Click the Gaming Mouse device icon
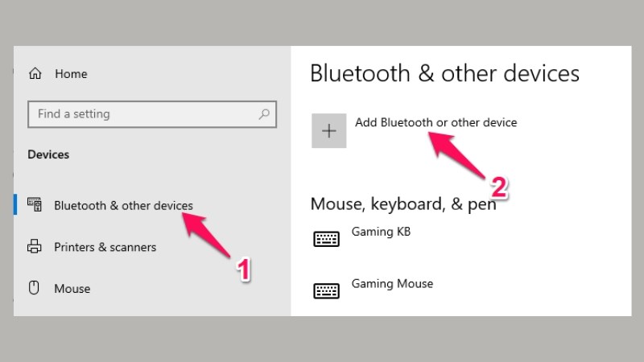 click(326, 290)
